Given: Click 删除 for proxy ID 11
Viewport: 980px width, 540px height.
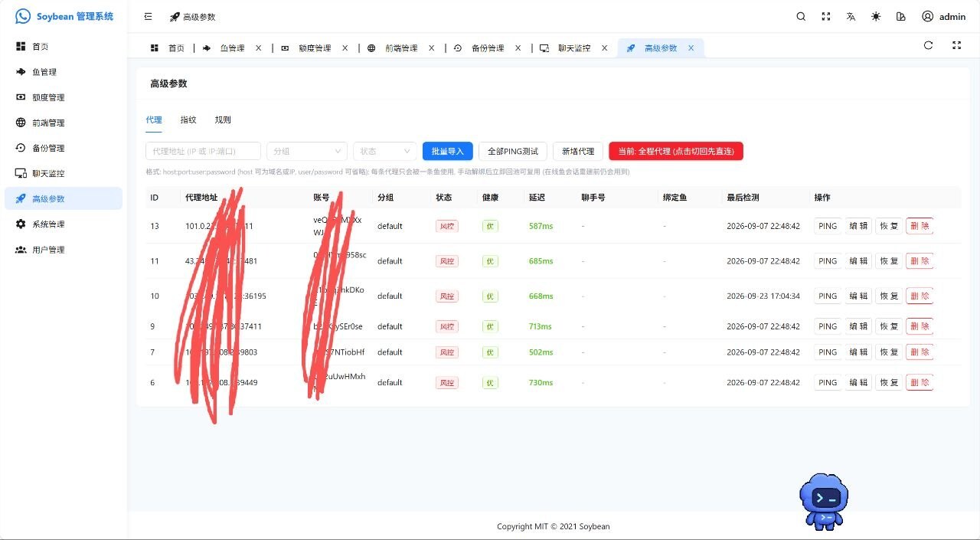Looking at the screenshot, I should click(920, 261).
